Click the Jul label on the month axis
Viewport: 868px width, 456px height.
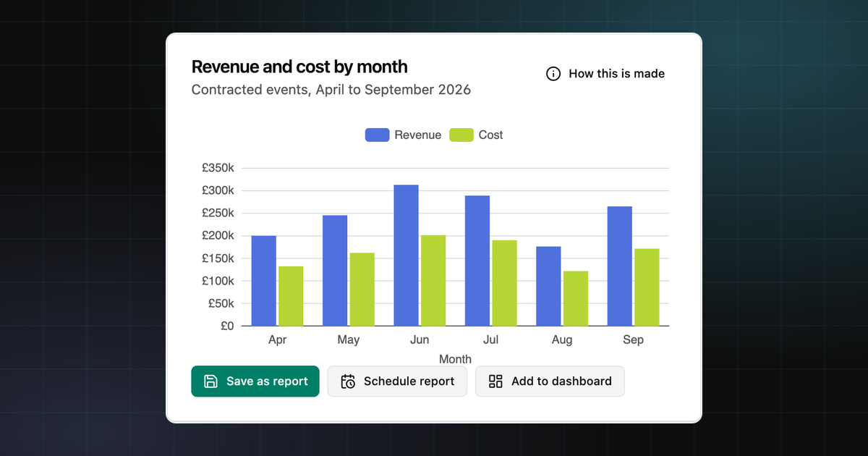pos(490,340)
